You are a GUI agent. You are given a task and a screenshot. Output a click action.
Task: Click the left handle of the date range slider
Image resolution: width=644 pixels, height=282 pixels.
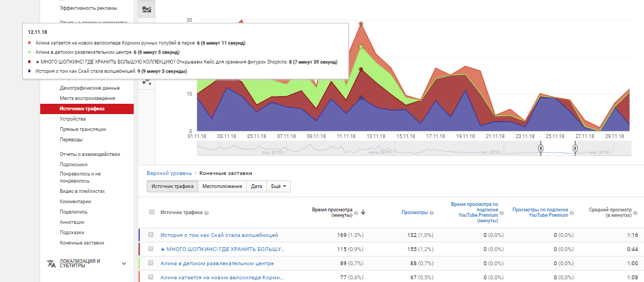tap(541, 148)
